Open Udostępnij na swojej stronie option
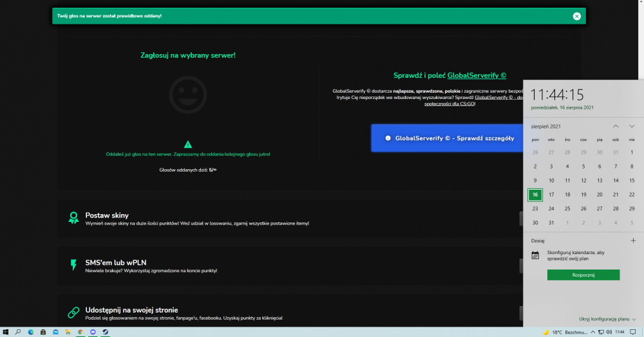The height and width of the screenshot is (337, 644). pyautogui.click(x=131, y=310)
